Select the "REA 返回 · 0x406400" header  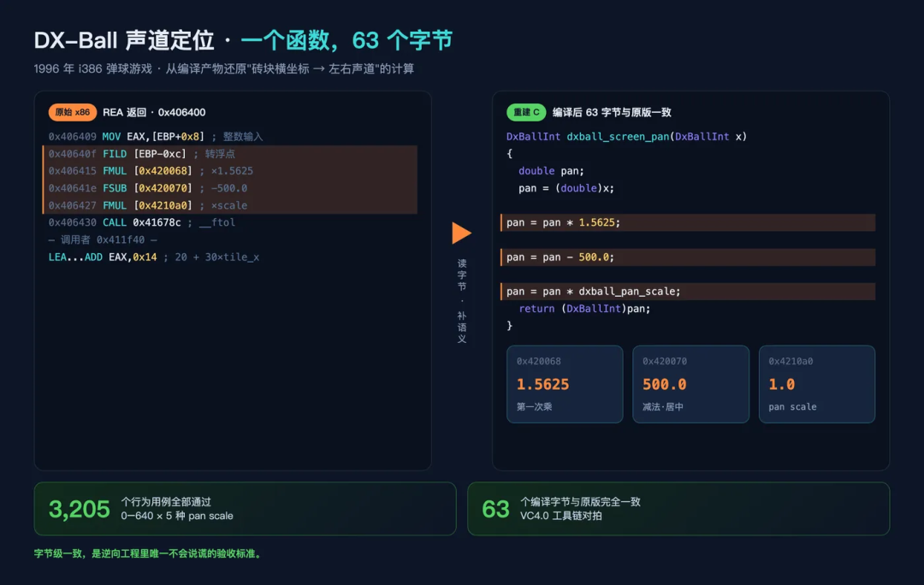(154, 112)
